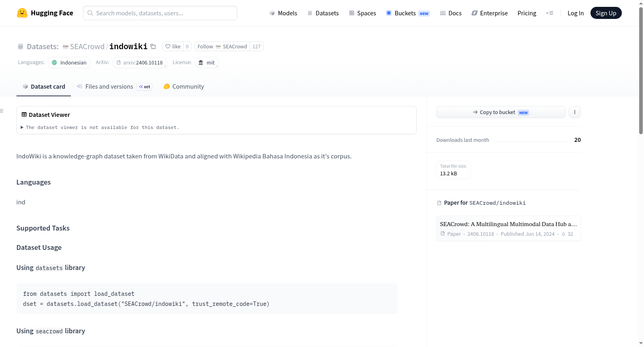Image resolution: width=644 pixels, height=347 pixels.
Task: Select the Indonesian language tag
Action: pos(69,62)
